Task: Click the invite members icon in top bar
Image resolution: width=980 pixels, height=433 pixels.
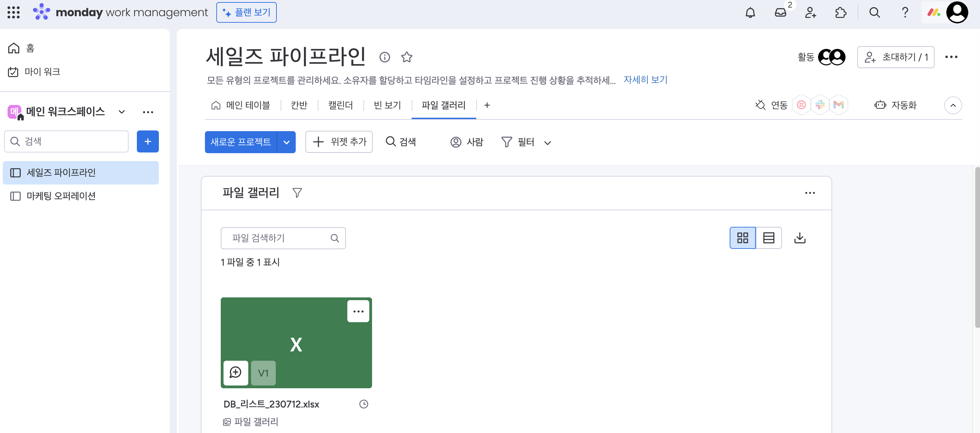Action: click(810, 13)
